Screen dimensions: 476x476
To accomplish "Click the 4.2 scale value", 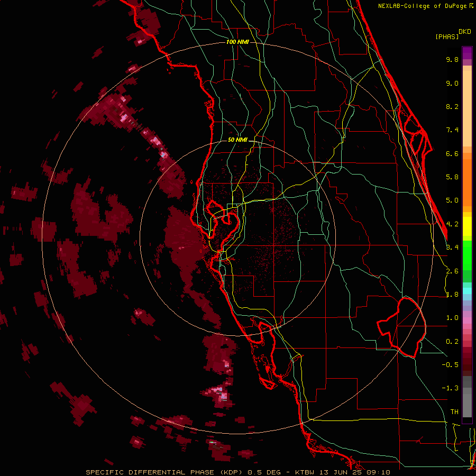I will (452, 224).
